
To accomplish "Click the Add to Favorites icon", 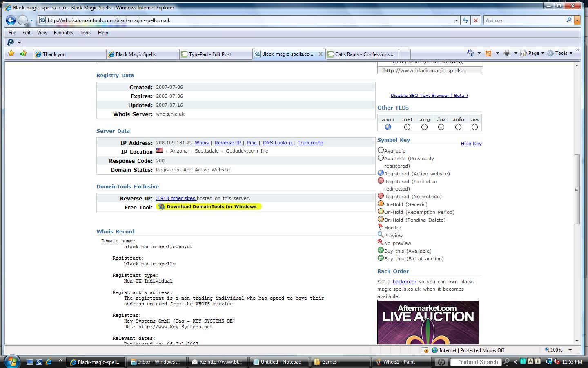I will tap(23, 54).
